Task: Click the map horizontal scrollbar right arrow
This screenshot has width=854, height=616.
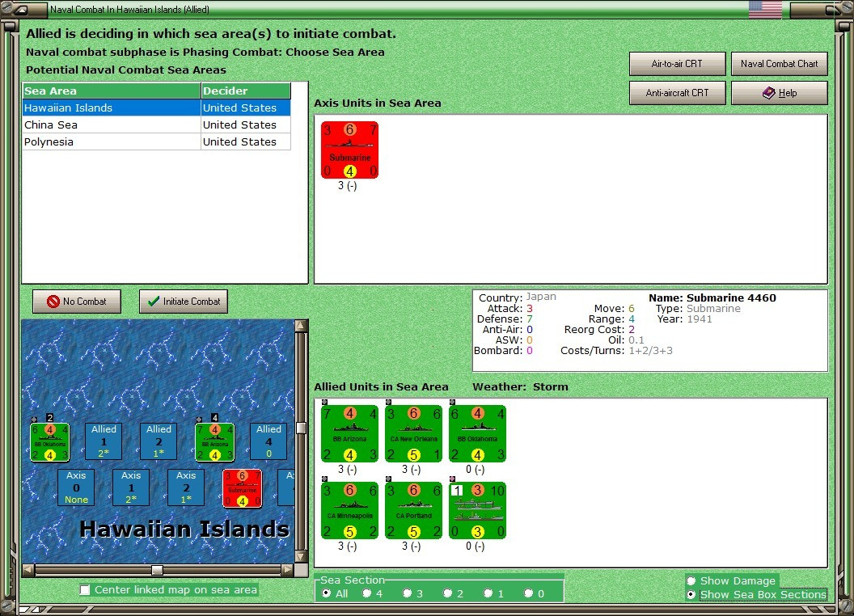Action: pos(287,570)
